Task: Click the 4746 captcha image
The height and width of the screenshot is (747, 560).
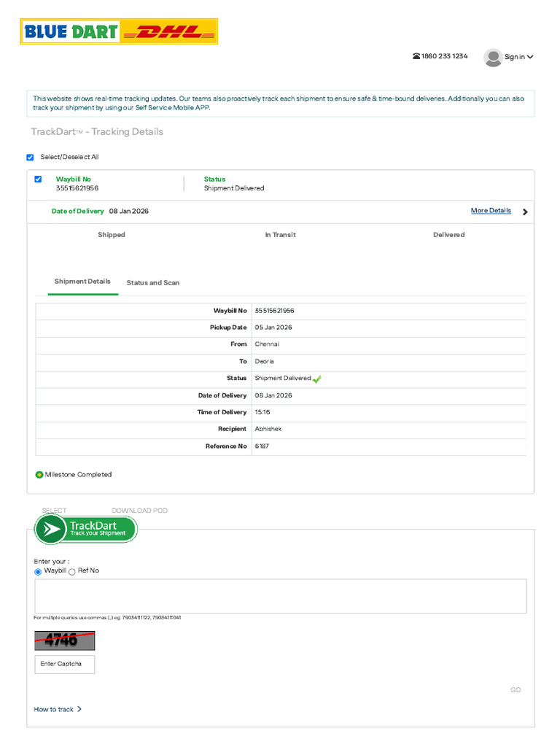Action: [65, 640]
